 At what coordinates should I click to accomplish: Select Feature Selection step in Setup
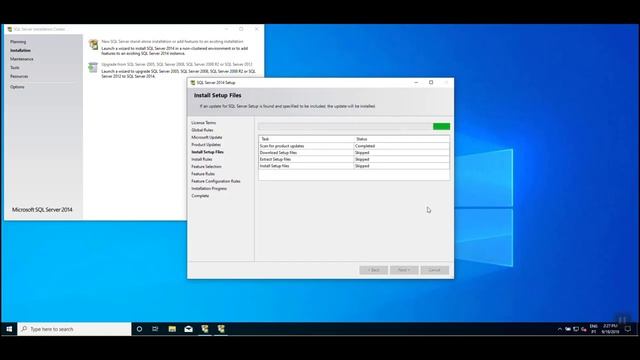click(207, 167)
